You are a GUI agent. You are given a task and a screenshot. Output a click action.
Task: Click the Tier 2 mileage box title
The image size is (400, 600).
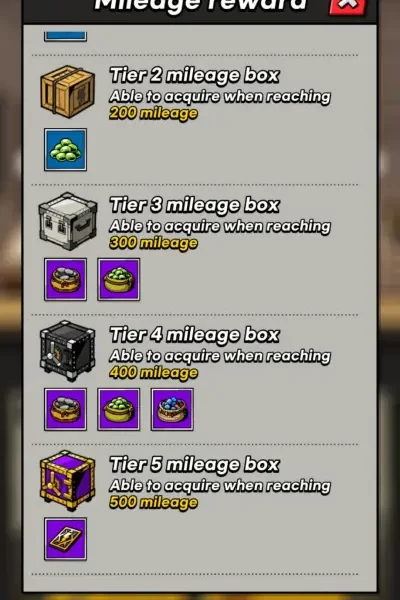coord(194,75)
